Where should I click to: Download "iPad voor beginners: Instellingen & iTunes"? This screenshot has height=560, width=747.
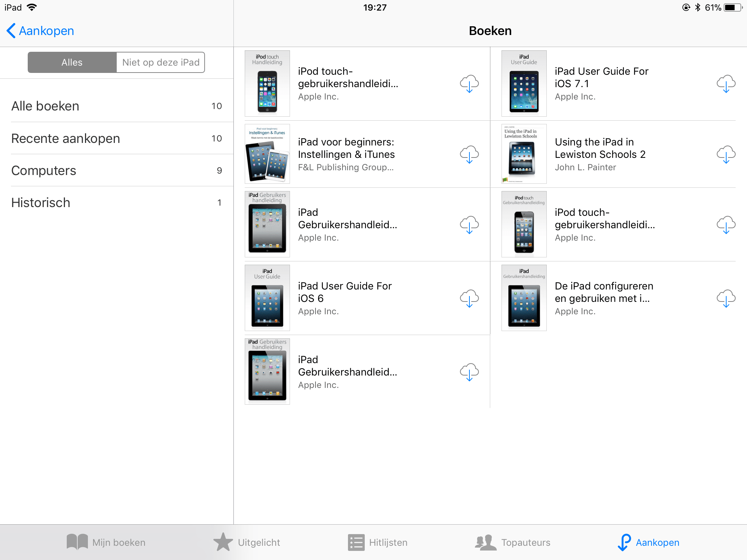(469, 155)
